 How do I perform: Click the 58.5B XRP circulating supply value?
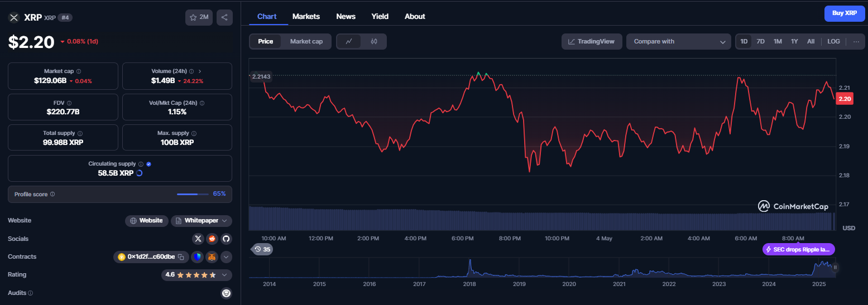click(116, 173)
